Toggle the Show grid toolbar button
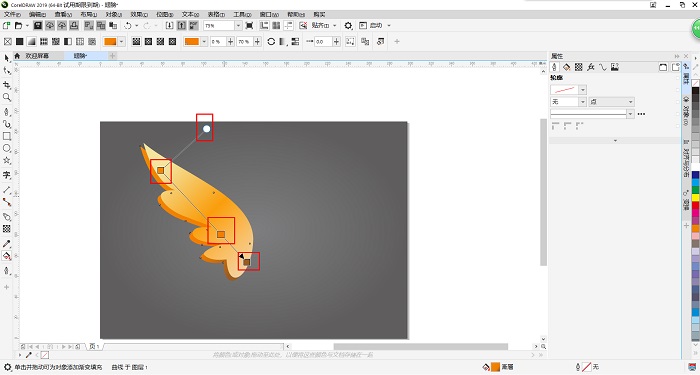The width and height of the screenshot is (700, 375). point(276,25)
